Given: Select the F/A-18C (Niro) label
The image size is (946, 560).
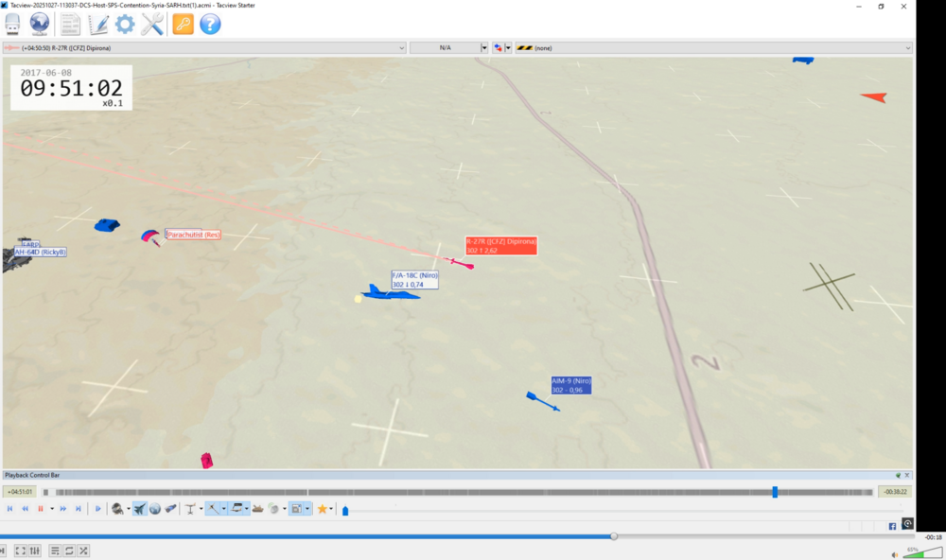Looking at the screenshot, I should point(414,279).
